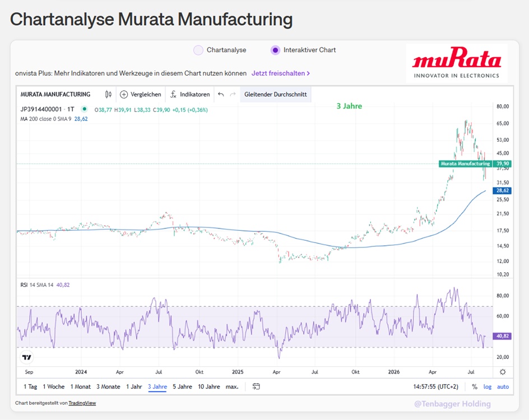Click the green market status dot
The width and height of the screenshot is (529, 420).
[85, 109]
